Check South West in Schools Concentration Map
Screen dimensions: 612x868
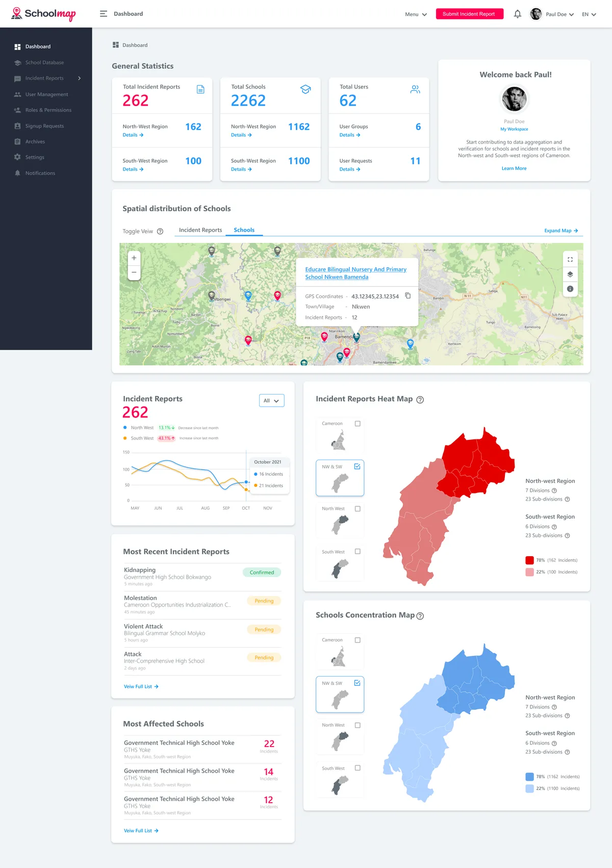tap(358, 768)
